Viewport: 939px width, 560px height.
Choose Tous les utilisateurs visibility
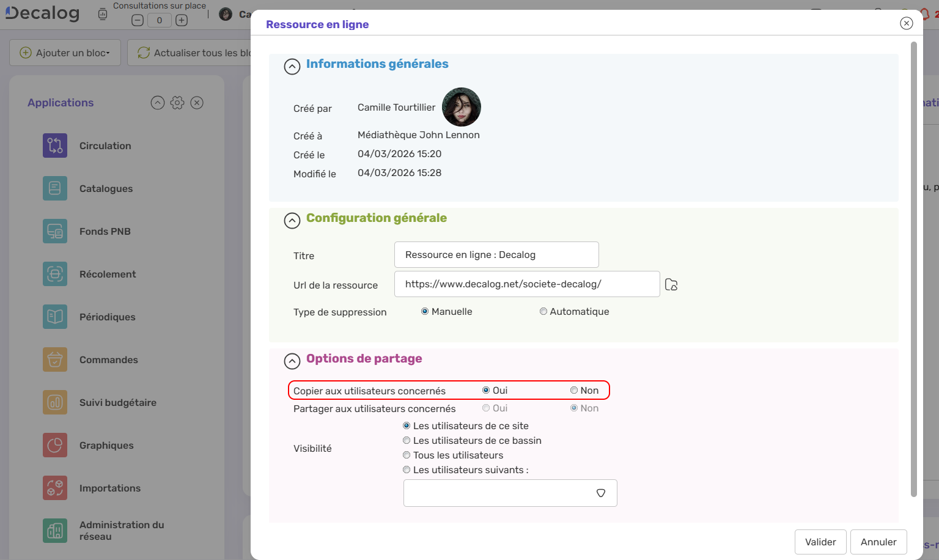[x=407, y=455]
